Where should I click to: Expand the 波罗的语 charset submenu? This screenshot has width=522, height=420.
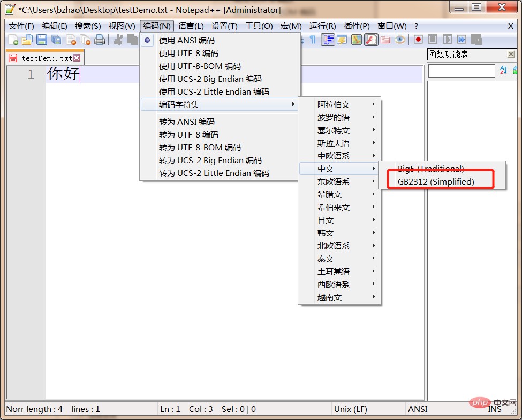[339, 118]
